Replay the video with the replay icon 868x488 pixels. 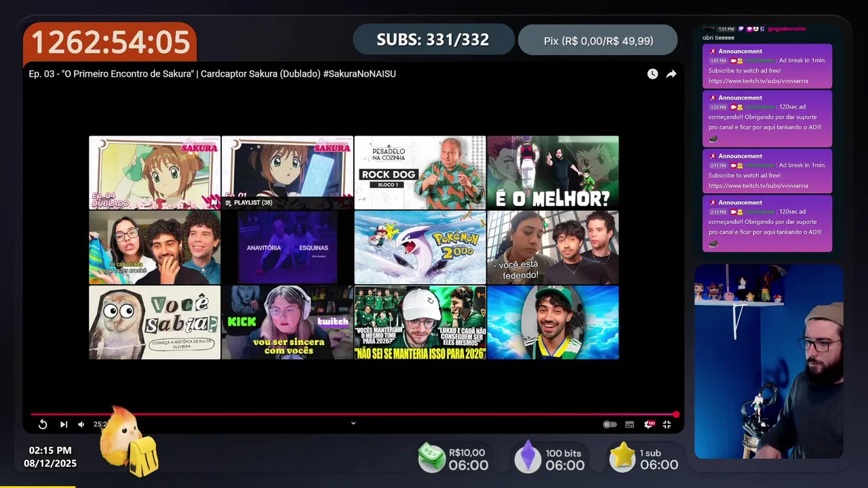coord(43,424)
